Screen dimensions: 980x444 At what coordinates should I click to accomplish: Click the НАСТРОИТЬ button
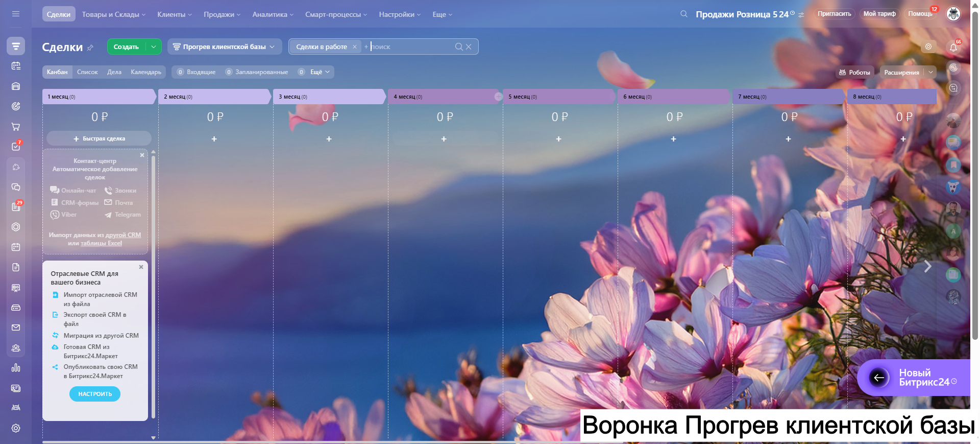point(95,394)
